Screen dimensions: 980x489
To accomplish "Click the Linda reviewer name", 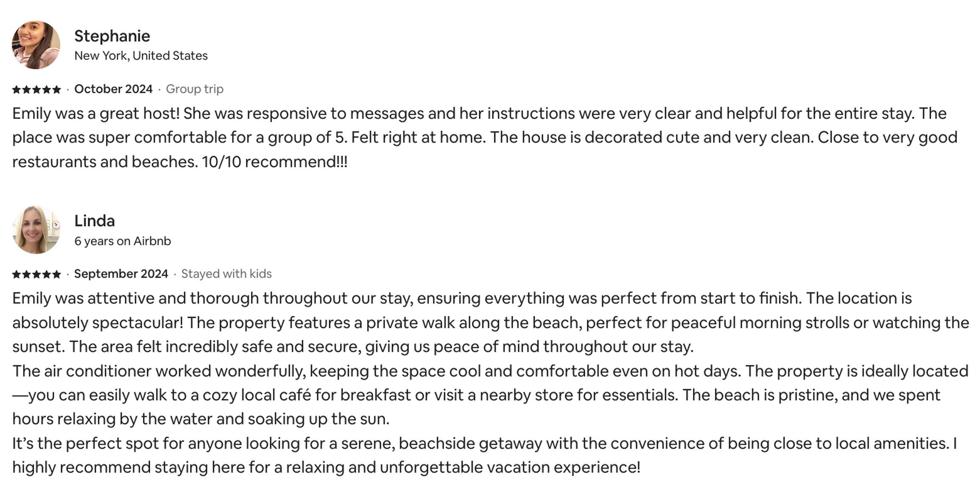I will coord(95,221).
